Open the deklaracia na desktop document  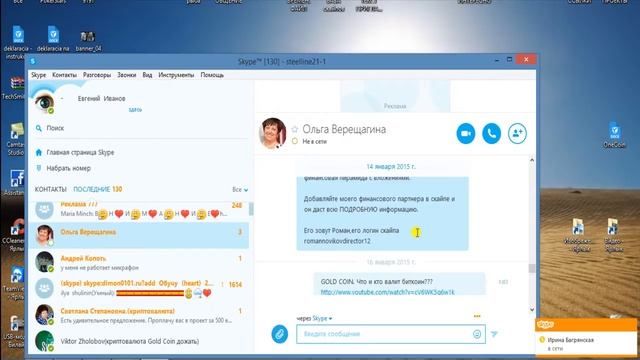click(53, 39)
